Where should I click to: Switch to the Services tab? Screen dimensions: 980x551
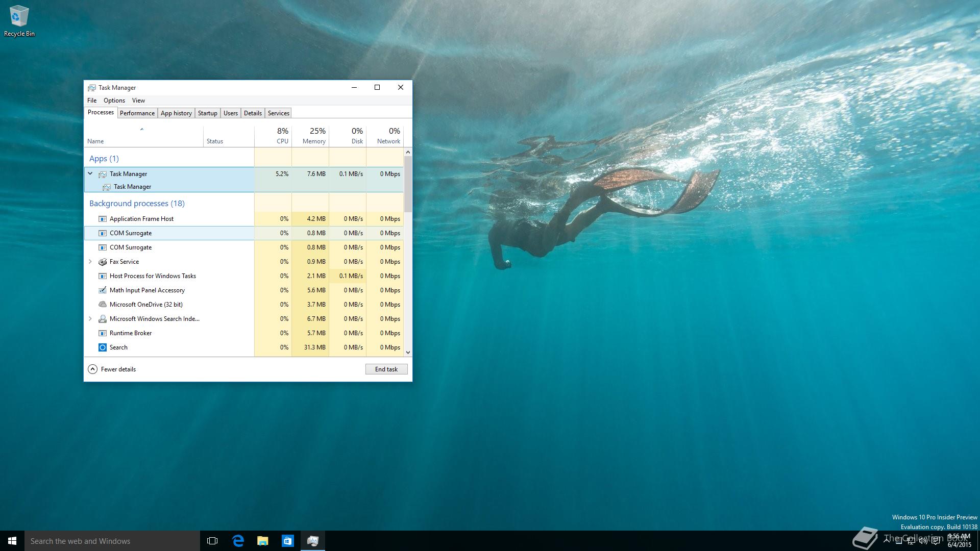[x=279, y=113]
